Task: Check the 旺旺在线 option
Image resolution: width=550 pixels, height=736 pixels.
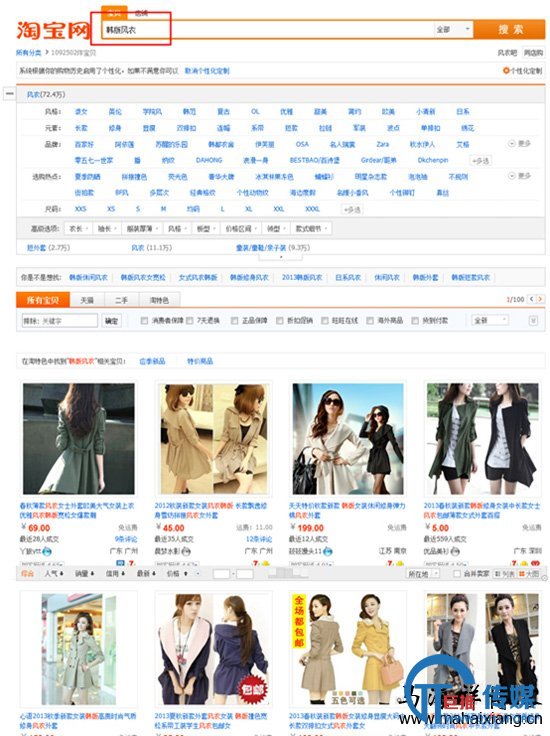Action: (x=325, y=321)
